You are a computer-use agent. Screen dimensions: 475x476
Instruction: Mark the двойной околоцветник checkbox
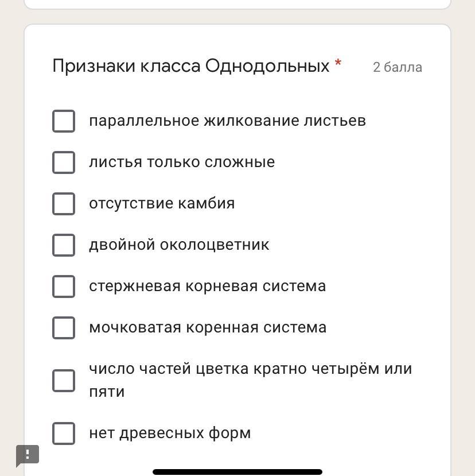[64, 245]
